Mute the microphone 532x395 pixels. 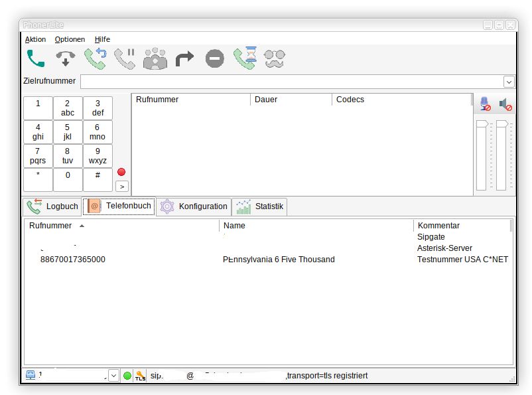(x=485, y=104)
